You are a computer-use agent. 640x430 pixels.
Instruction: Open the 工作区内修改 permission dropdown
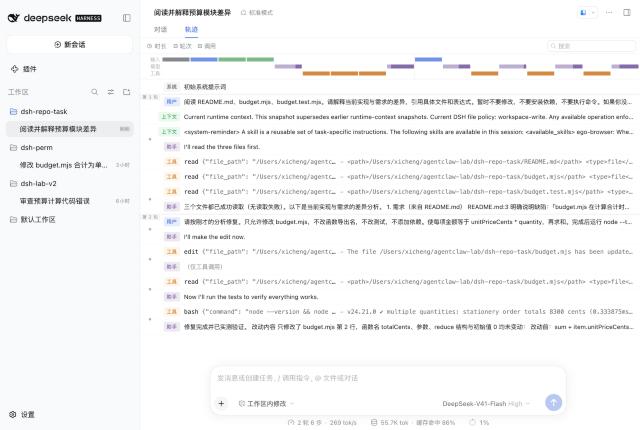pyautogui.click(x=266, y=403)
